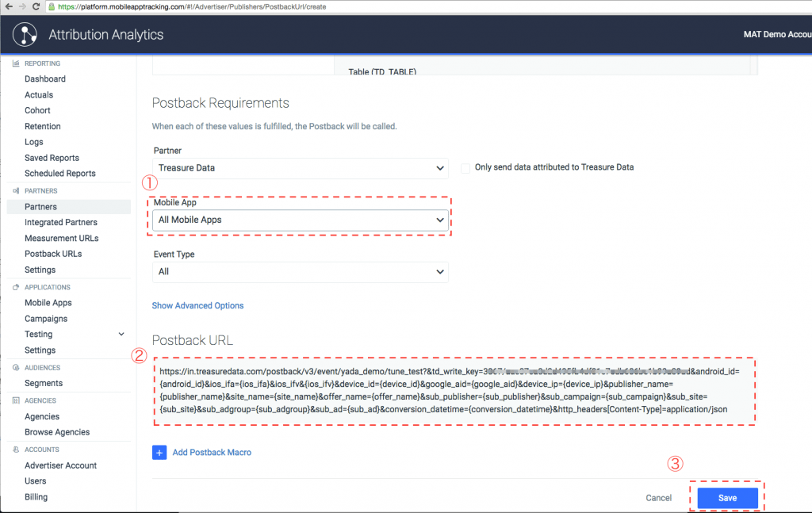812x513 pixels.
Task: Click MAT Demo Account in the header
Action: [x=778, y=34]
